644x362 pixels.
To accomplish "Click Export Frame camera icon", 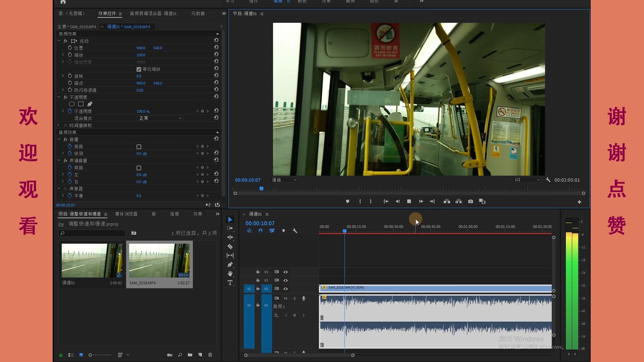I will coord(471,201).
